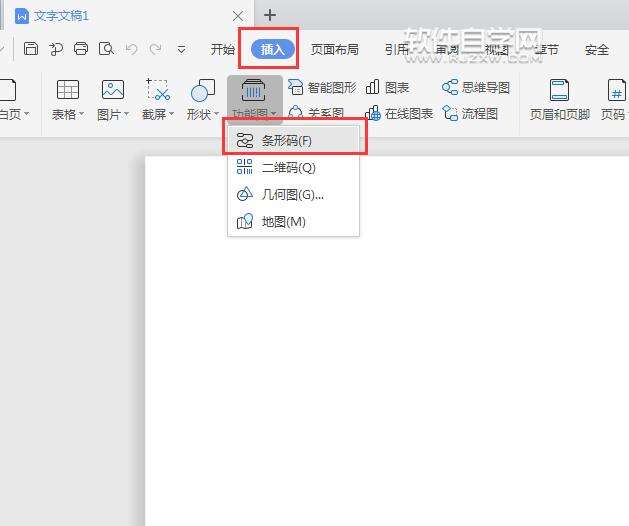The image size is (629, 526).
Task: Click the 页码 page number icon
Action: click(616, 90)
